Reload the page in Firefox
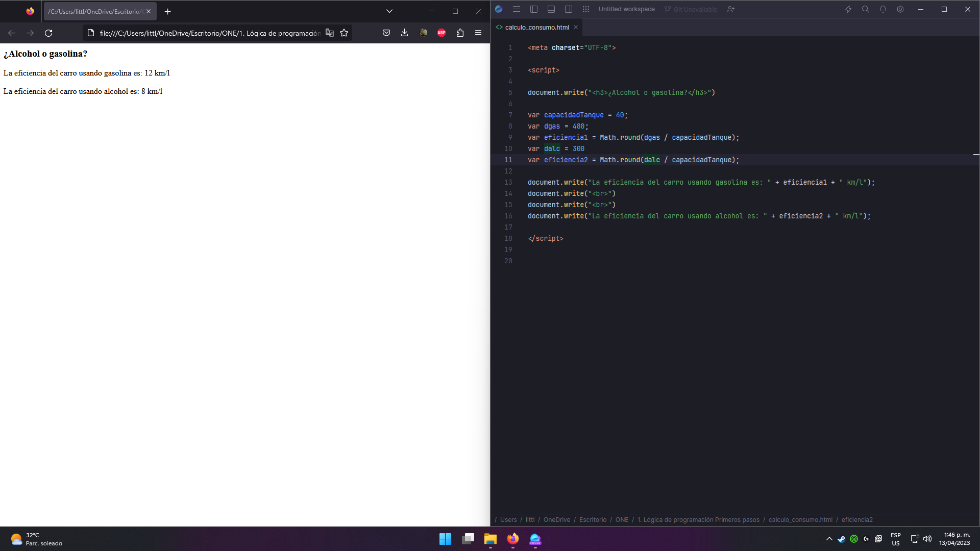Viewport: 980px width, 551px height. pyautogui.click(x=48, y=33)
